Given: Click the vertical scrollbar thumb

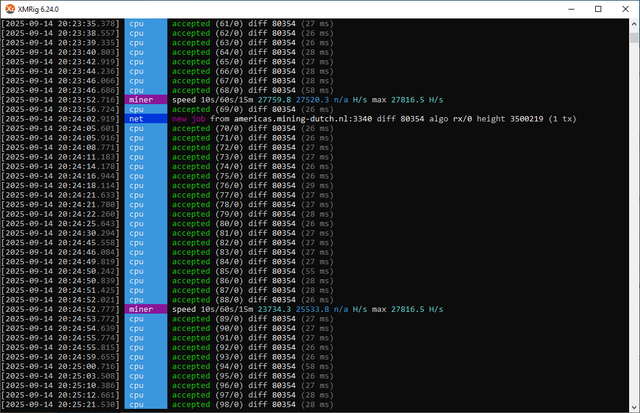Looking at the screenshot, I should [x=634, y=38].
